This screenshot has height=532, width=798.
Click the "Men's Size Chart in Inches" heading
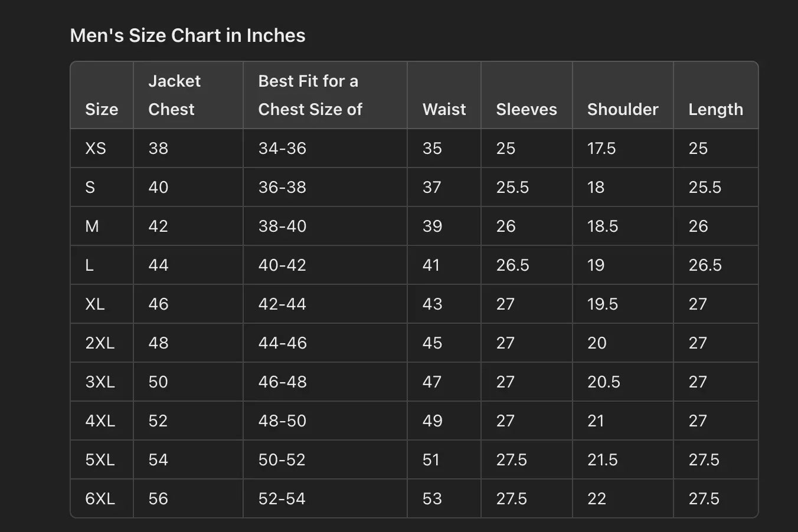click(x=188, y=35)
